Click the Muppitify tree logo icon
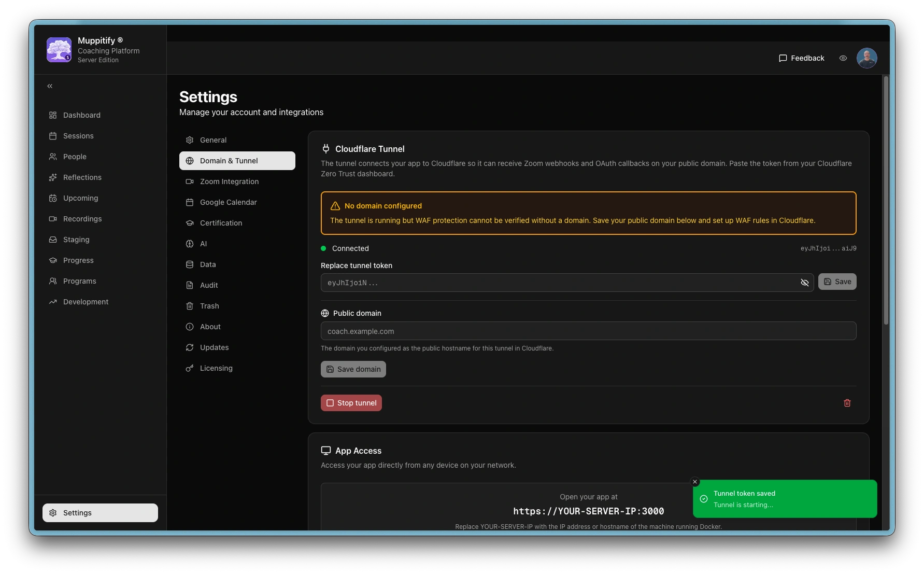924x574 pixels. click(59, 50)
